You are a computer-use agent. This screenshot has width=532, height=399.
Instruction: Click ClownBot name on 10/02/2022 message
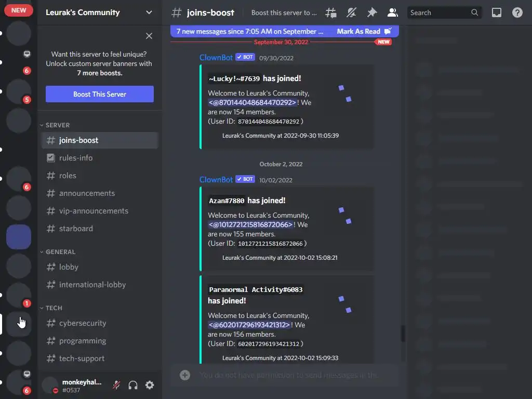pos(216,180)
